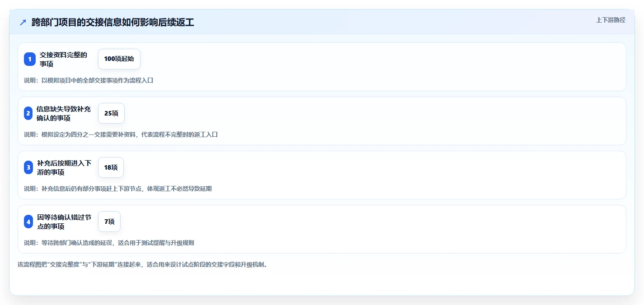Click step number 2 badge
Viewport: 644px width, 305px height.
tap(28, 113)
